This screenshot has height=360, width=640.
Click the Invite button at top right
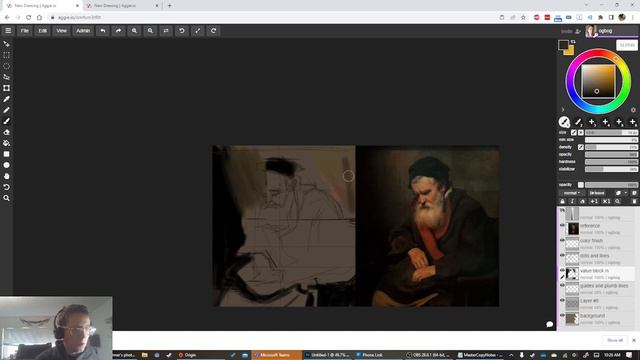[x=570, y=31]
